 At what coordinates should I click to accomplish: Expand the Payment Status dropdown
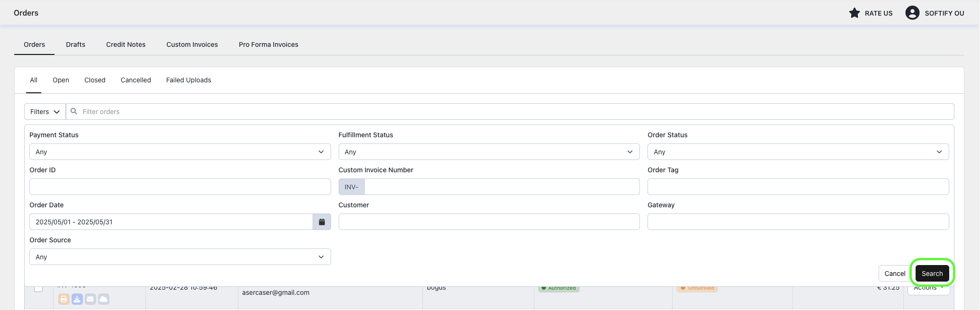(180, 152)
